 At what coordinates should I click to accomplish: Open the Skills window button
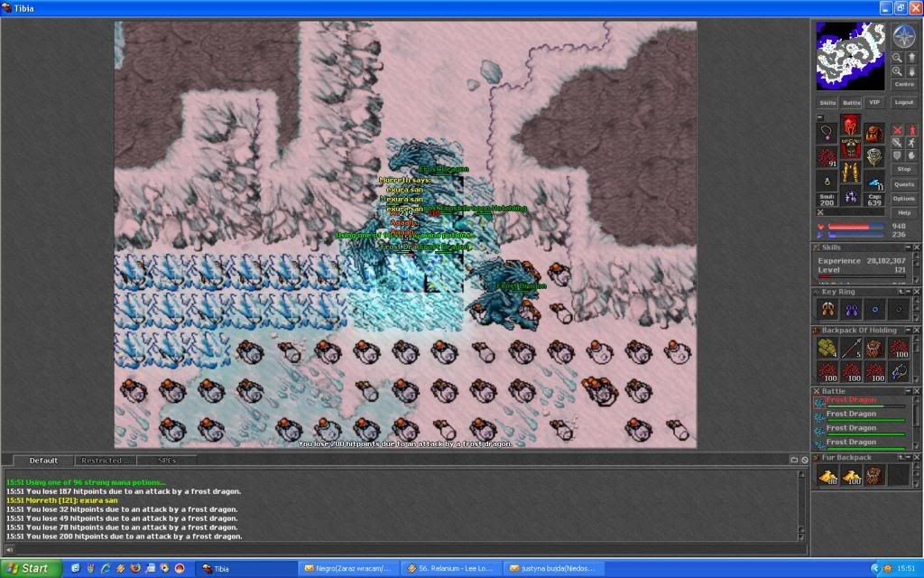pyautogui.click(x=827, y=103)
